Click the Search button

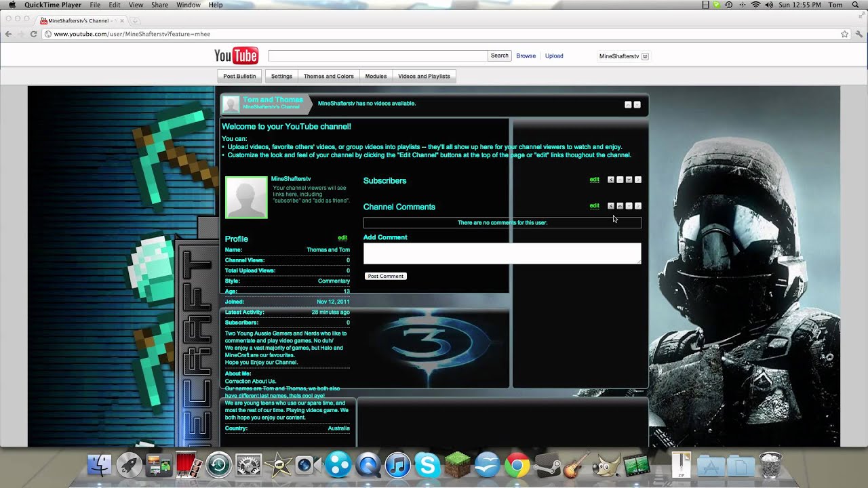tap(499, 56)
